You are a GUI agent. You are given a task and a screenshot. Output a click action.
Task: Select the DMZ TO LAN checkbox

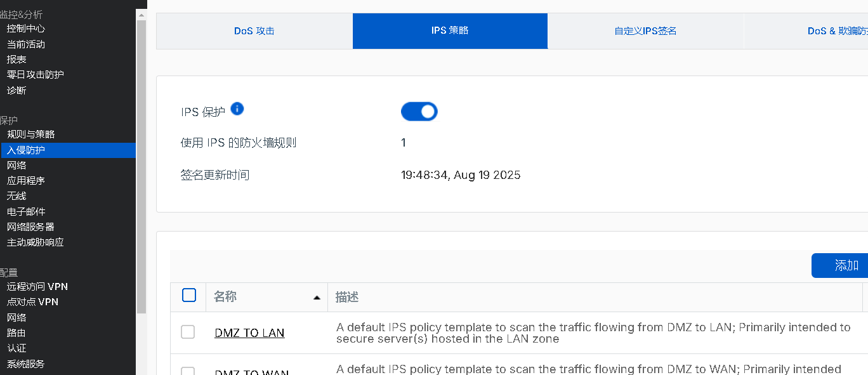(x=188, y=332)
